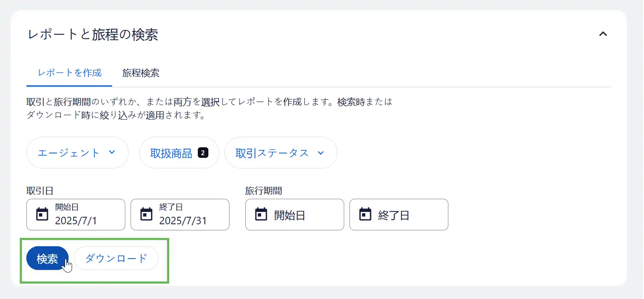The width and height of the screenshot is (644, 299).
Task: Click the badge showing 2 on 取扱商品
Action: [203, 153]
